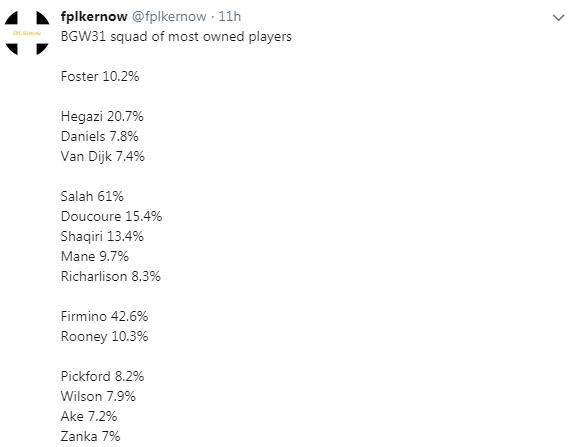Image resolution: width=569 pixels, height=447 pixels.
Task: Click the Doucoure 15.4% line
Action: 111,216
